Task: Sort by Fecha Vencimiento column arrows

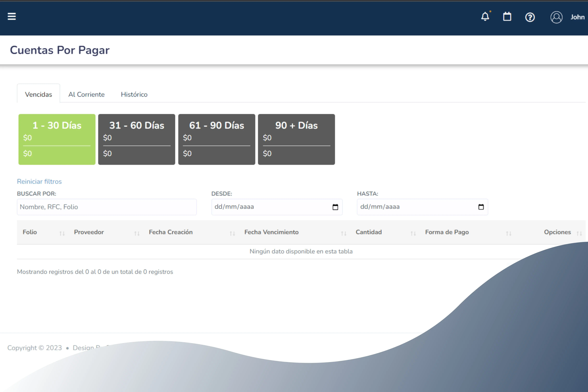Action: [343, 233]
